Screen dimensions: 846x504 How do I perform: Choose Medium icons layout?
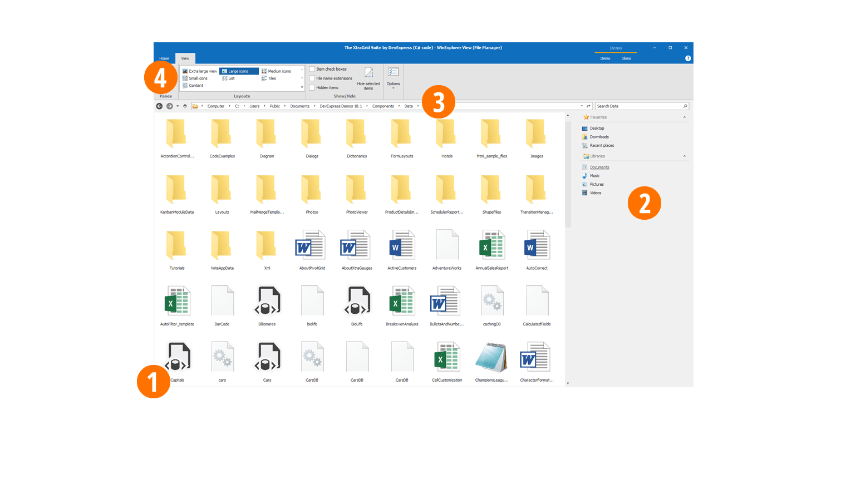(279, 71)
